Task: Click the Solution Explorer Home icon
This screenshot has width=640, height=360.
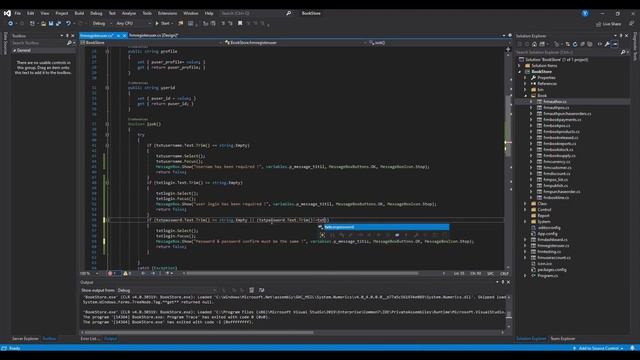Action: [534, 44]
